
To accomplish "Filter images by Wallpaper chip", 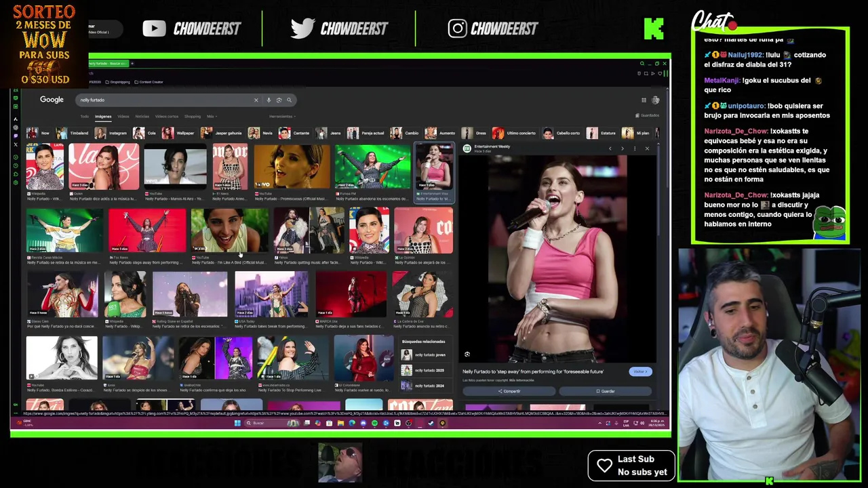I will pyautogui.click(x=178, y=133).
